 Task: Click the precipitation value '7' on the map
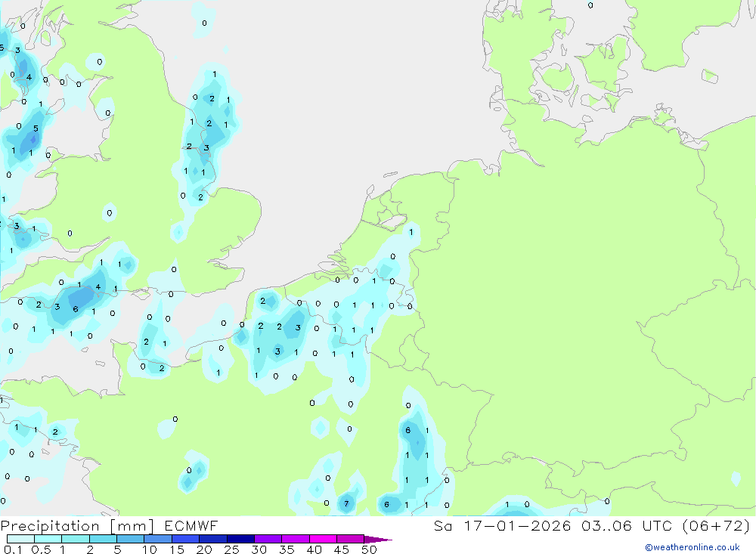click(346, 504)
